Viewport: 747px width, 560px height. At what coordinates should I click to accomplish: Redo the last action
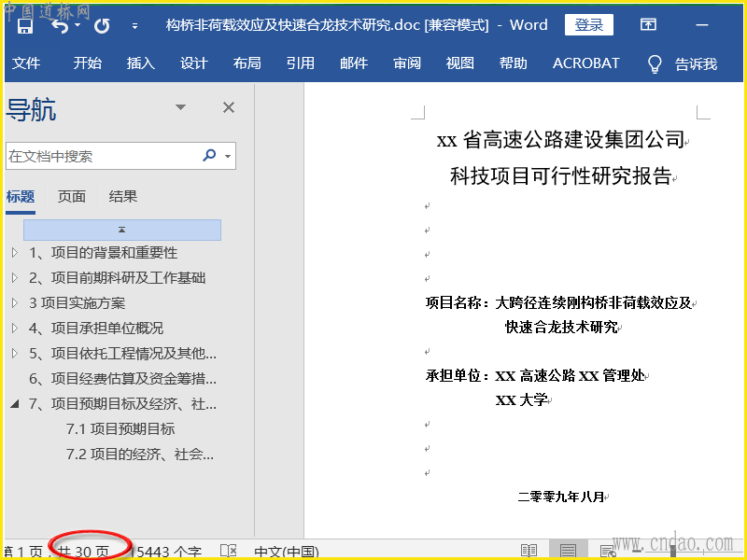(102, 26)
